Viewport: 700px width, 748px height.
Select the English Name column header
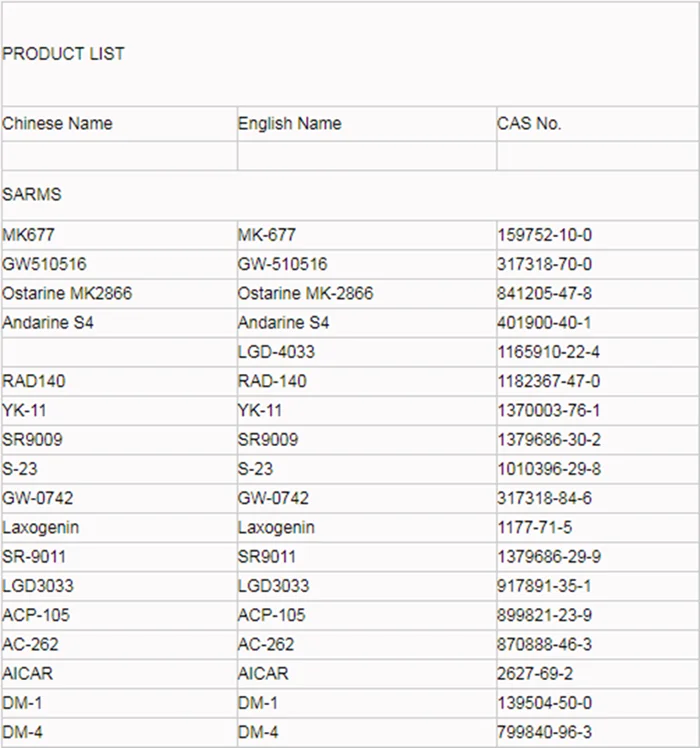289,124
